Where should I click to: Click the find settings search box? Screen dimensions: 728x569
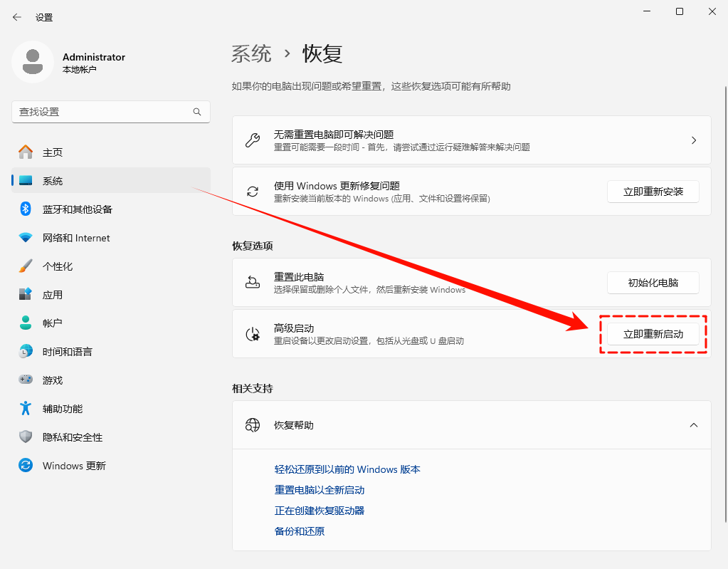(110, 112)
